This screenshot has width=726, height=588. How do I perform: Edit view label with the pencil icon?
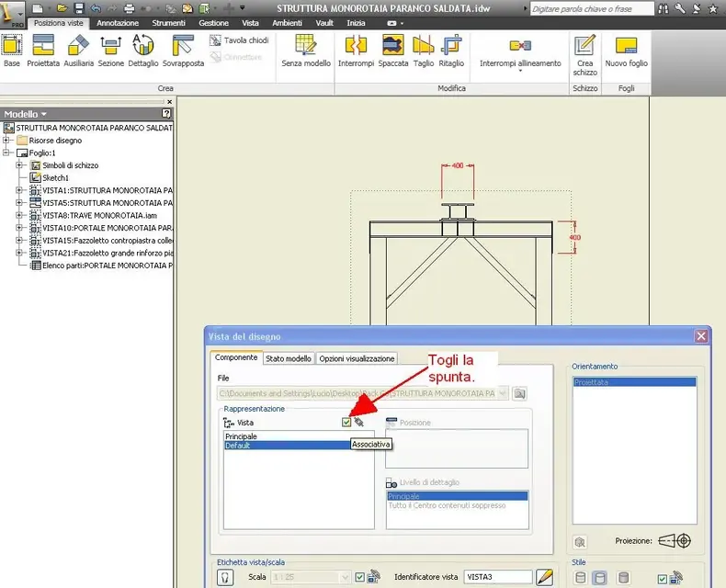544,577
